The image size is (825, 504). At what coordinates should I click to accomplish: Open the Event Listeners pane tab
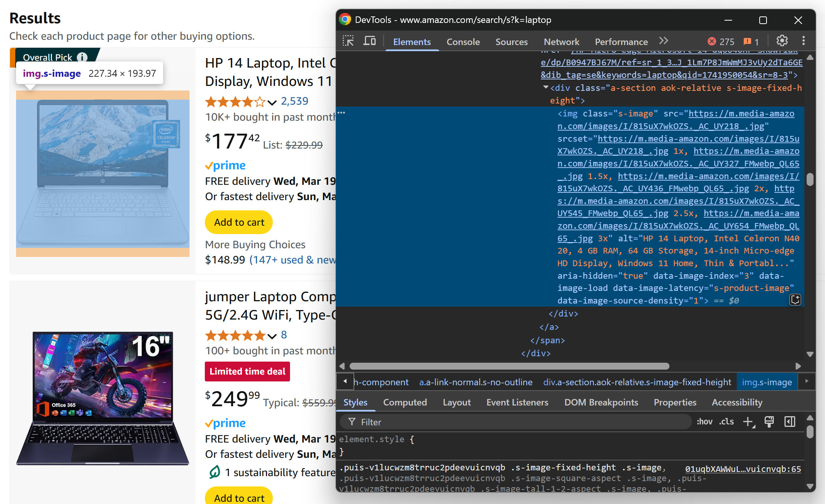pyautogui.click(x=517, y=402)
